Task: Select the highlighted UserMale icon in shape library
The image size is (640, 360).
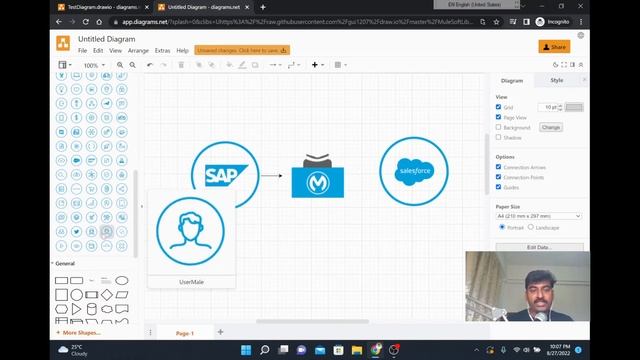Action: tap(107, 231)
